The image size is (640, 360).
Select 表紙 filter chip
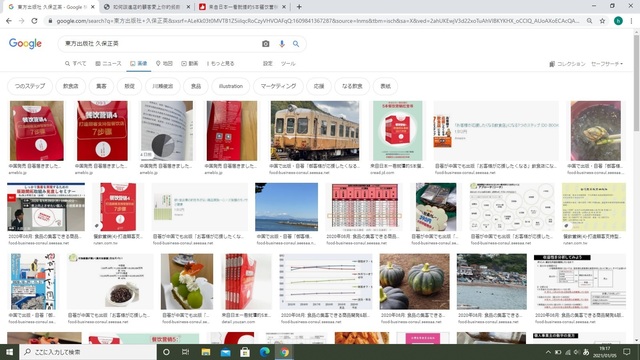pyautogui.click(x=385, y=86)
